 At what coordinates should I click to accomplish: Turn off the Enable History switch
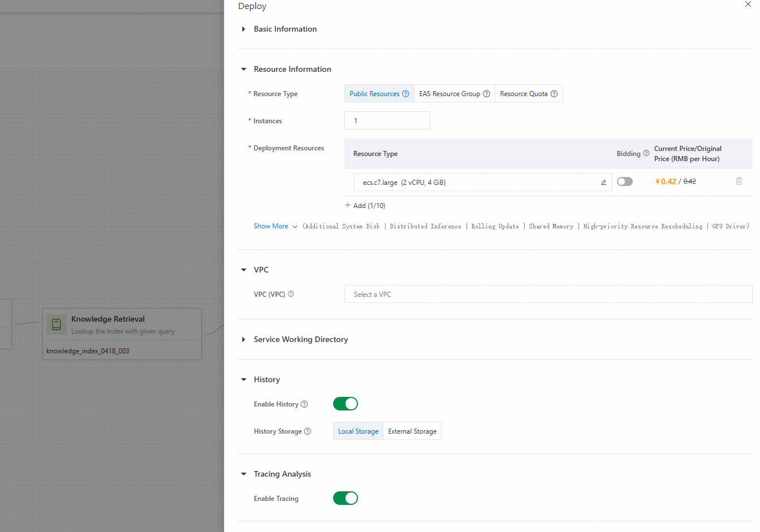pyautogui.click(x=346, y=404)
